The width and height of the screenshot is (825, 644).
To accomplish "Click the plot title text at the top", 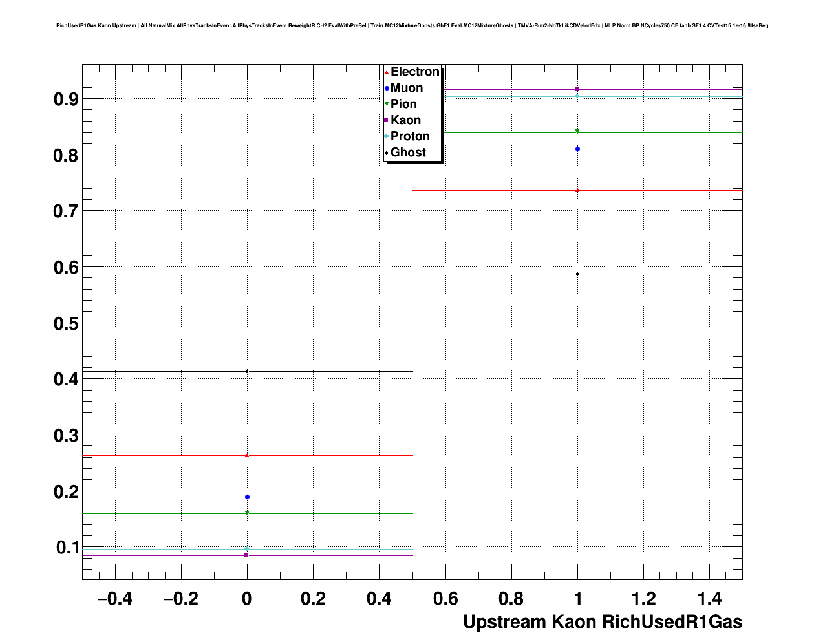I will pos(412,26).
